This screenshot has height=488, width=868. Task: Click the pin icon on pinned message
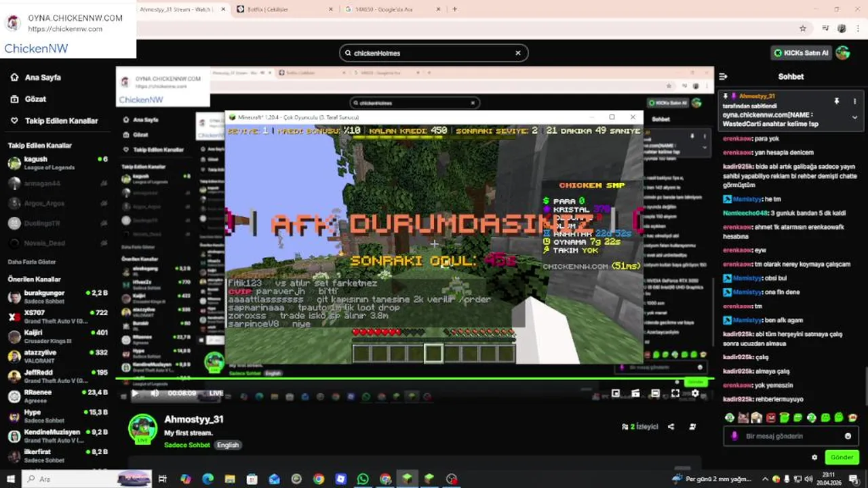(x=837, y=101)
